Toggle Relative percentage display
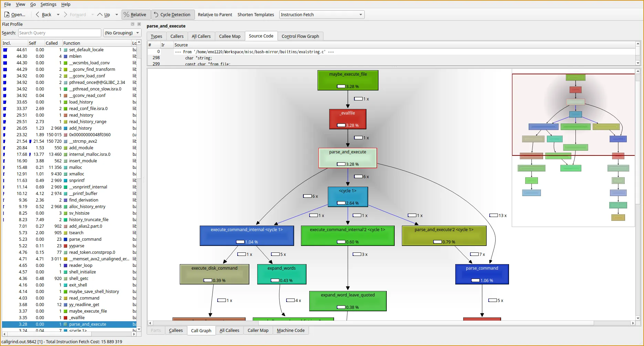This screenshot has height=346, width=644. pyautogui.click(x=135, y=15)
